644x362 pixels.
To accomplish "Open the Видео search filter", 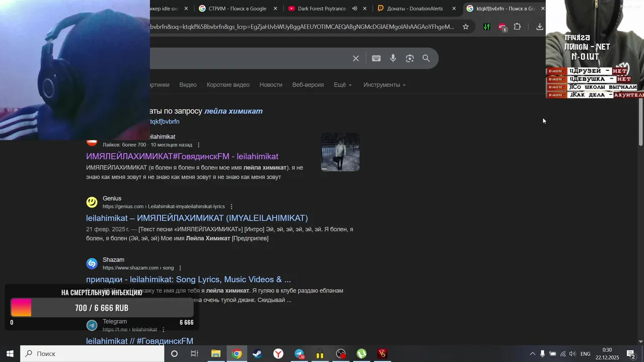I will click(x=188, y=84).
